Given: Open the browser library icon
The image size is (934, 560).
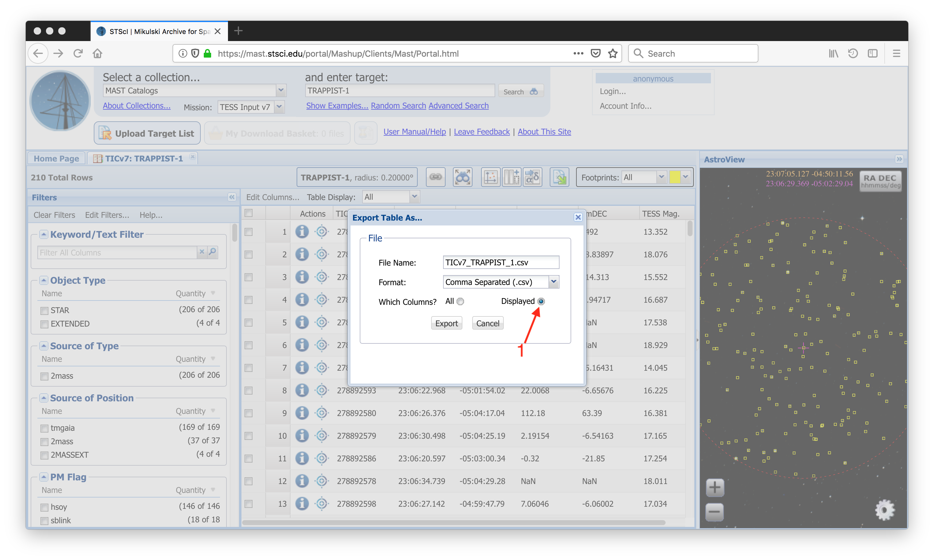Looking at the screenshot, I should click(833, 53).
